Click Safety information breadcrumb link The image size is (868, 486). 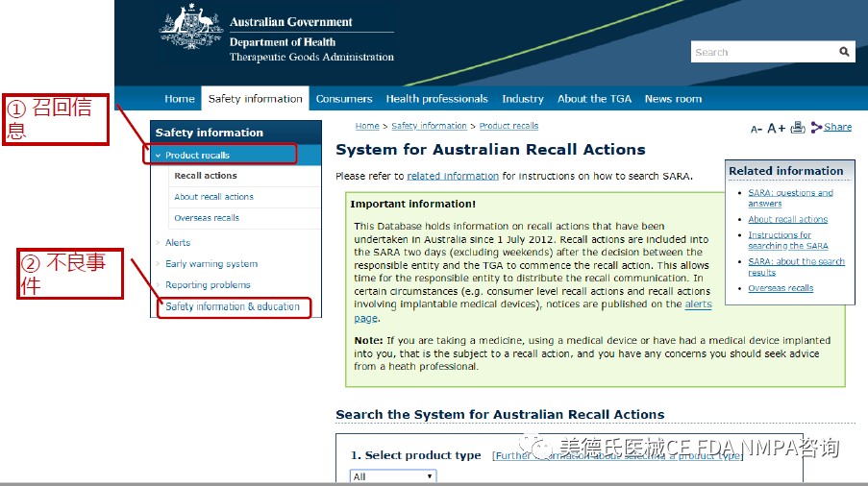429,126
